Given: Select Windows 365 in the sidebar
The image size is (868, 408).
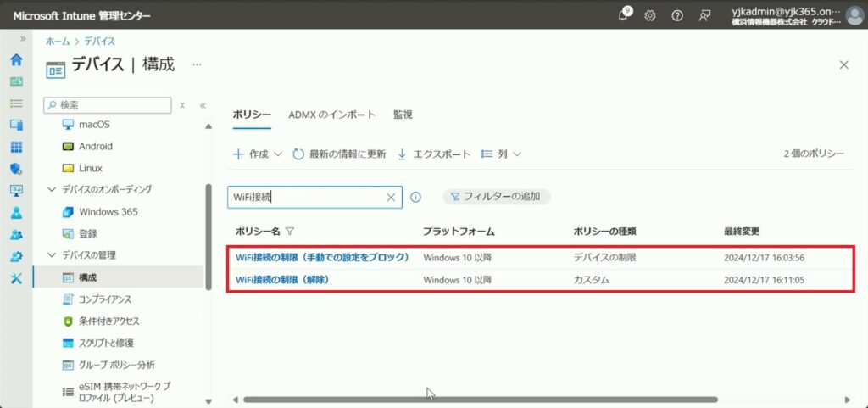Looking at the screenshot, I should [108, 212].
